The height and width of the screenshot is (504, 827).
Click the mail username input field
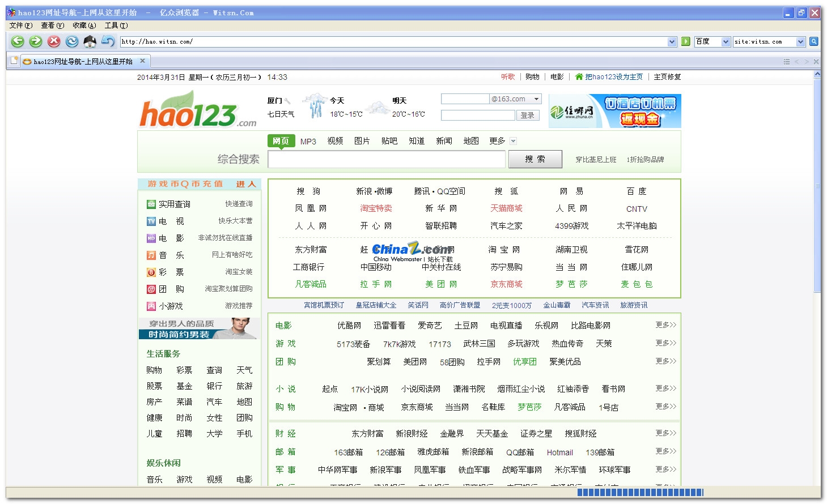tap(465, 99)
